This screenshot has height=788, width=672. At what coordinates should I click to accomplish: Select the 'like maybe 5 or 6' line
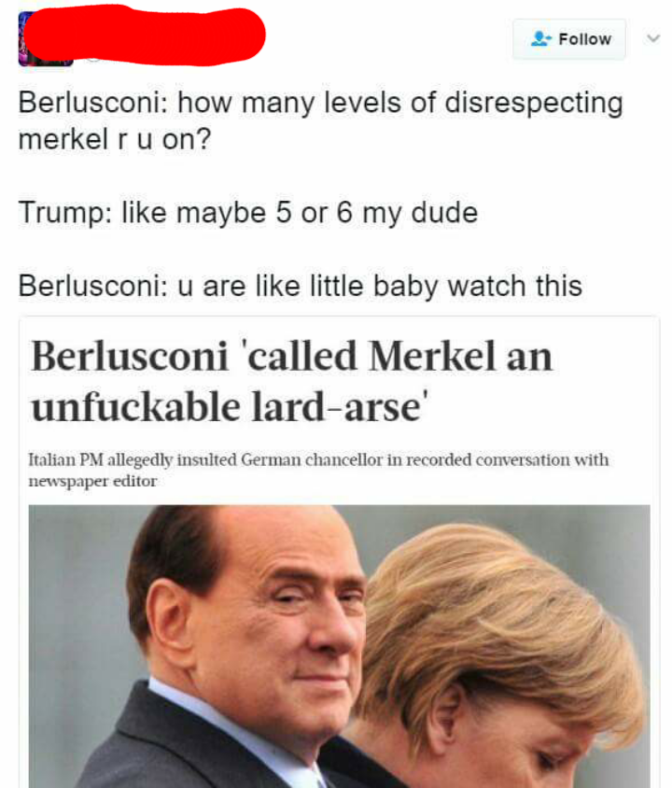248,212
